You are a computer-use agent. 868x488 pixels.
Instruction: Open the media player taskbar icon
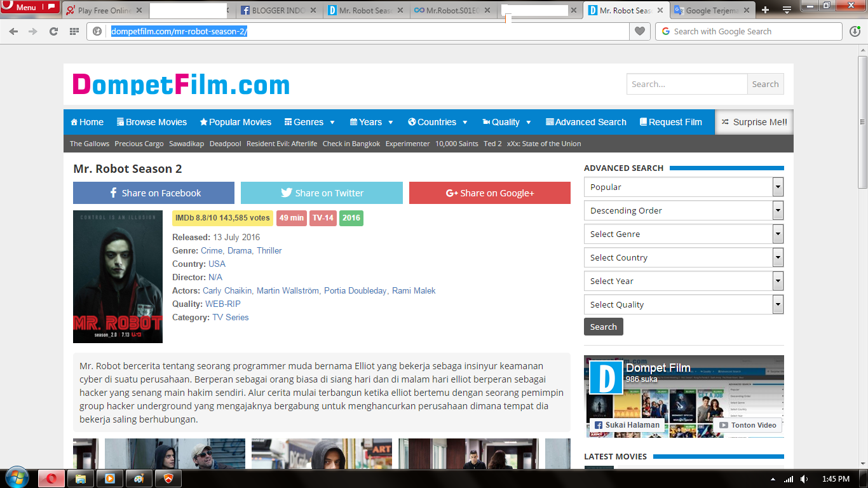(x=110, y=478)
